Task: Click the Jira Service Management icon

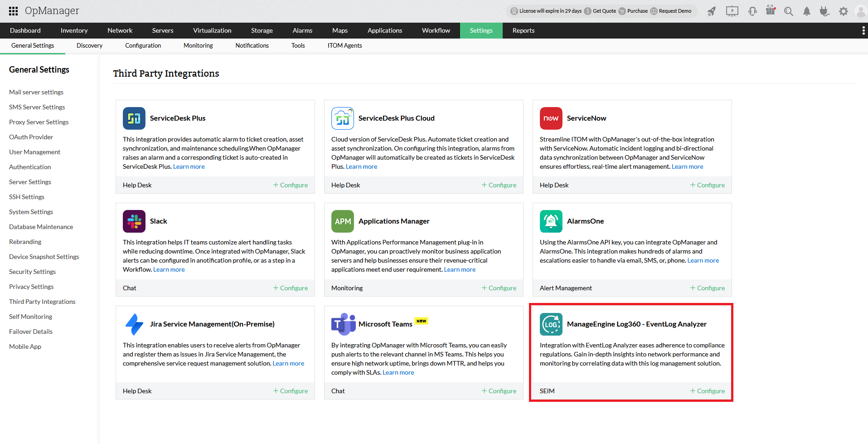Action: click(134, 324)
